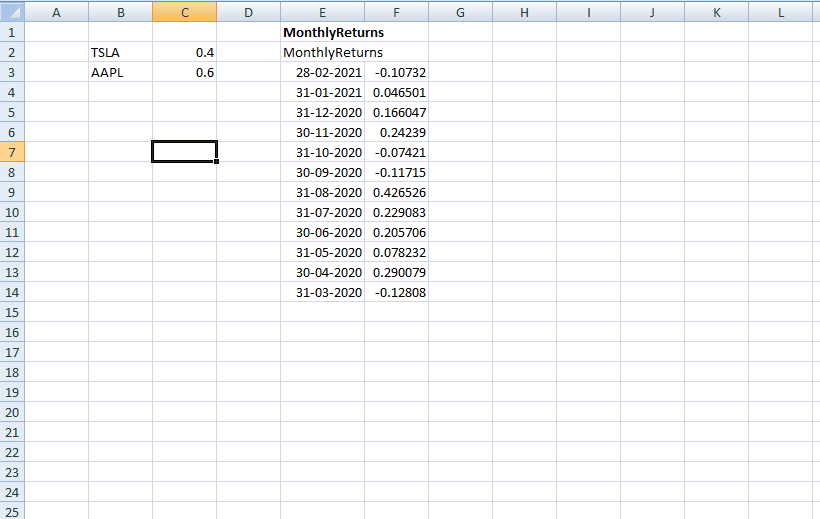This screenshot has width=820, height=519.
Task: Click the date cell 30-04-2020
Action: tap(323, 273)
